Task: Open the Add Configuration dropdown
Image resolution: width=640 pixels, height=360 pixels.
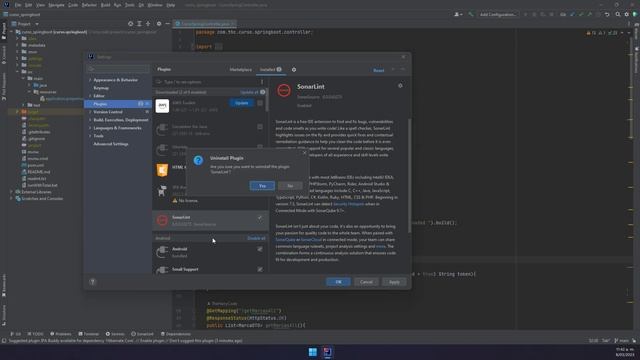Action: click(x=497, y=14)
